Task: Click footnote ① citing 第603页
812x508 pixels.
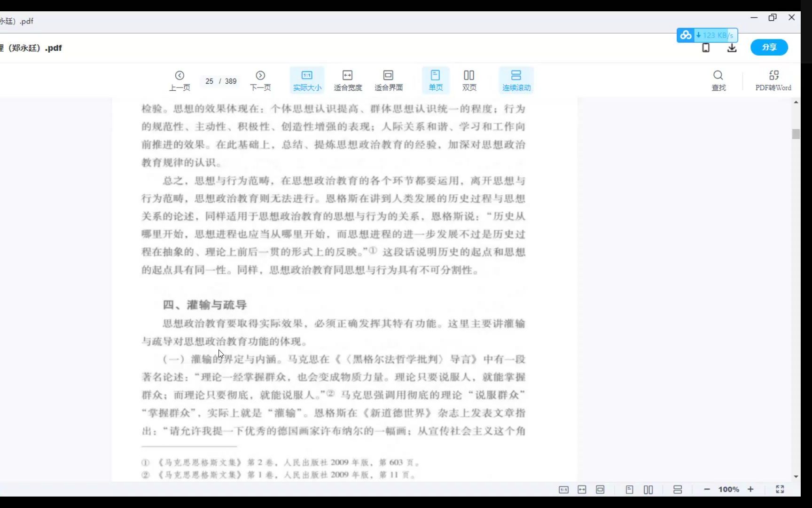Action: (x=281, y=462)
